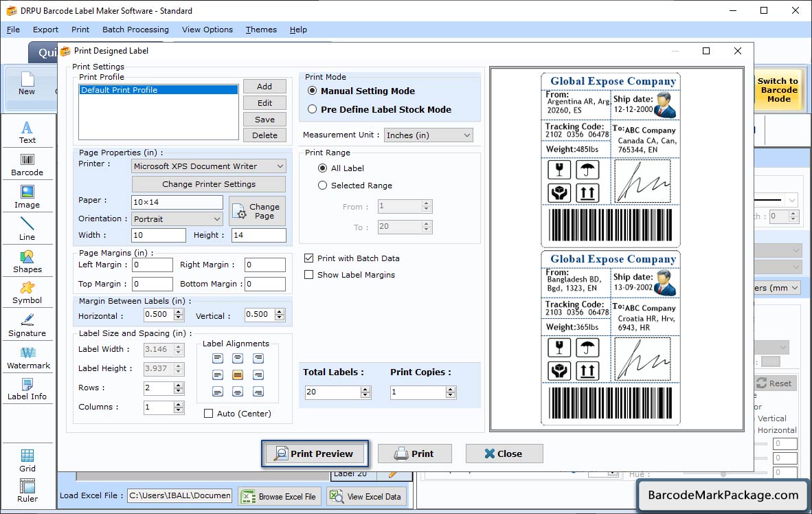Add a Watermark using sidebar tool
Image resolution: width=812 pixels, height=514 pixels.
tap(28, 358)
